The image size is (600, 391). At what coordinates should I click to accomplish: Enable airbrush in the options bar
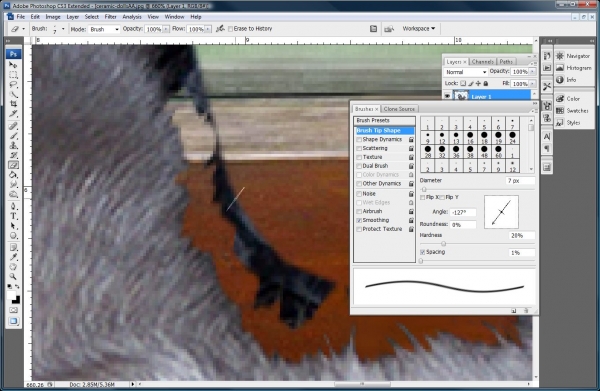pyautogui.click(x=220, y=29)
